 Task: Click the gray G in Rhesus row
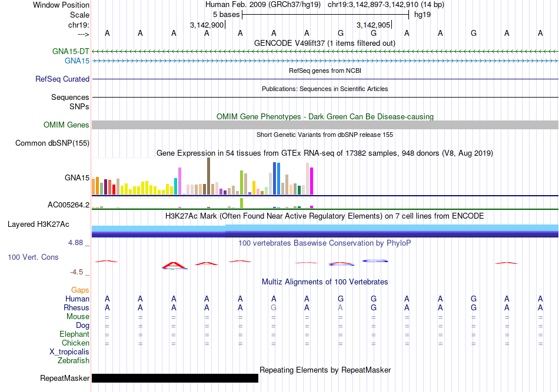click(274, 307)
